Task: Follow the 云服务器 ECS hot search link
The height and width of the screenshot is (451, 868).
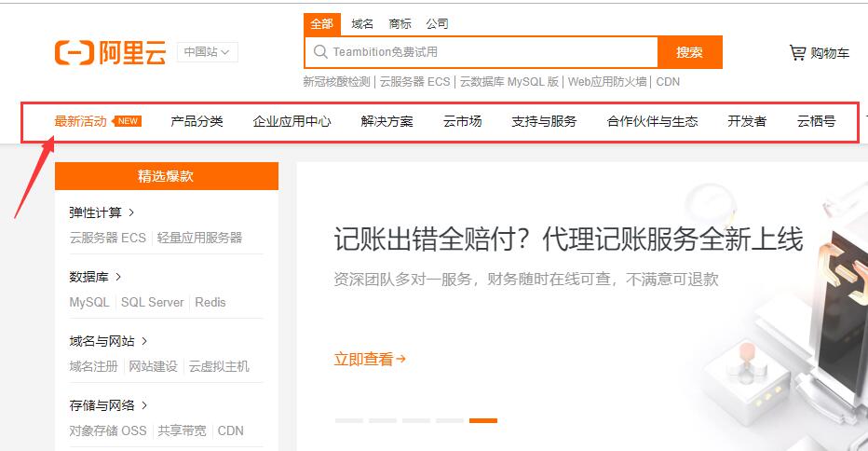Action: click(414, 82)
